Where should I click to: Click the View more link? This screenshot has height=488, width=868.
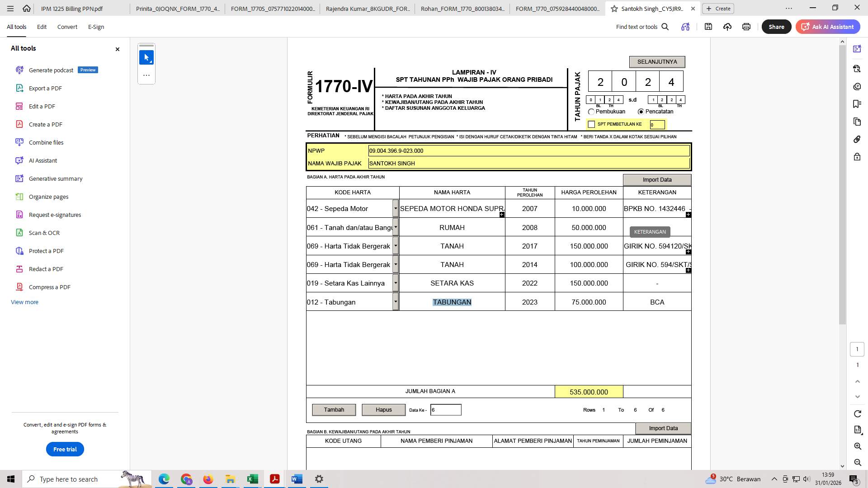click(24, 302)
